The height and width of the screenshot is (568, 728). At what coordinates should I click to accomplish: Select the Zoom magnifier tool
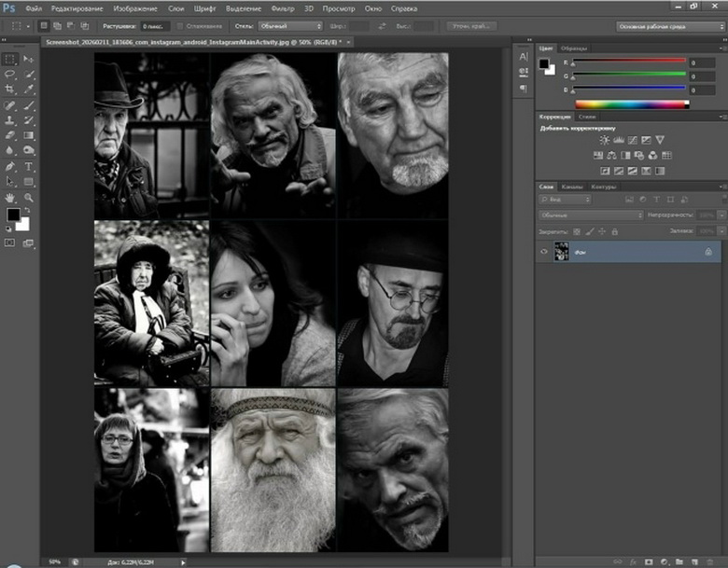pyautogui.click(x=28, y=198)
